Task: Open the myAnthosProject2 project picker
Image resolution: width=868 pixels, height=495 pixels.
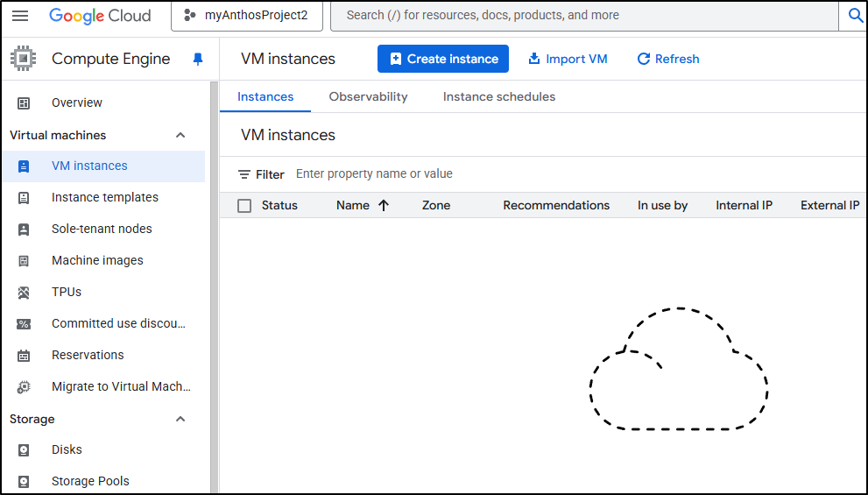Action: coord(247,16)
